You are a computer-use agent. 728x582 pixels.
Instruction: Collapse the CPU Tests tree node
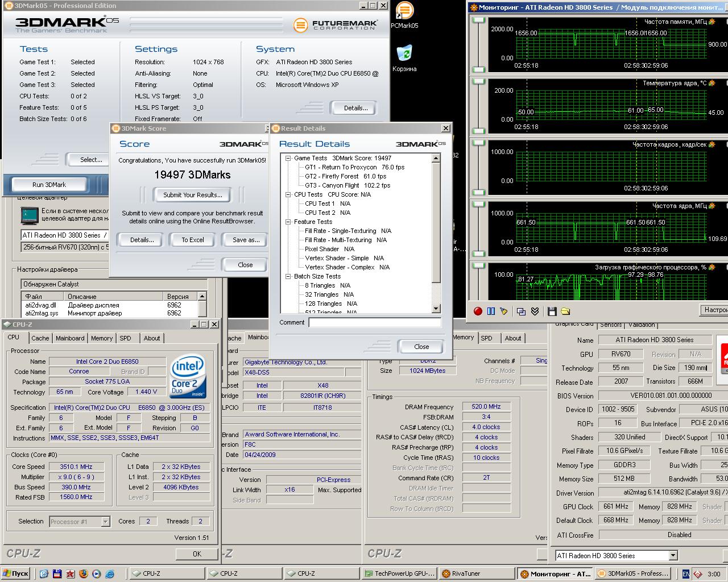click(288, 194)
